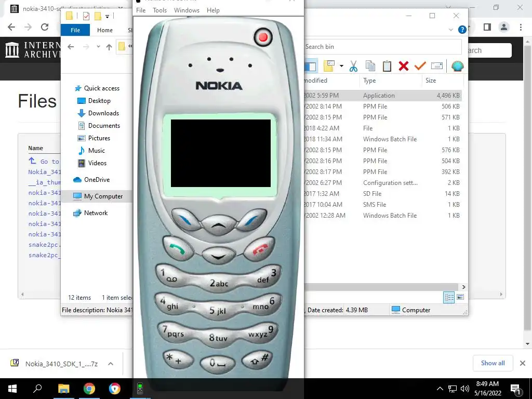Open the notification center icon

coord(515,389)
